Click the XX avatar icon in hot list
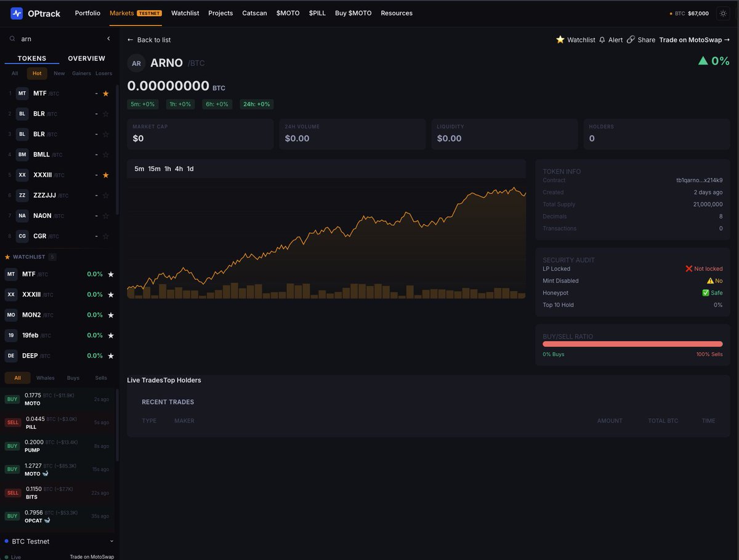739x560 pixels. pos(22,175)
